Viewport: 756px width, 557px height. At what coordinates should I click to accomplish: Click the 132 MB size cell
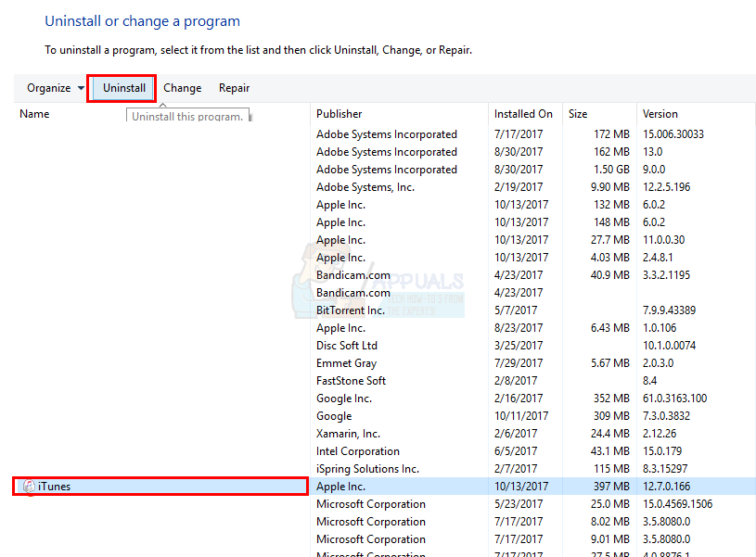point(611,205)
